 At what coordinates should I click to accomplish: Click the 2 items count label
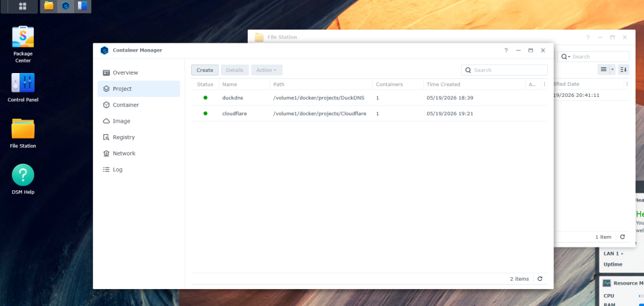(519, 279)
